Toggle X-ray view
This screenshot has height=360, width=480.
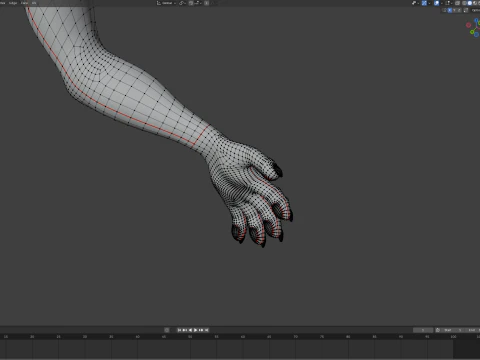pos(457,3)
